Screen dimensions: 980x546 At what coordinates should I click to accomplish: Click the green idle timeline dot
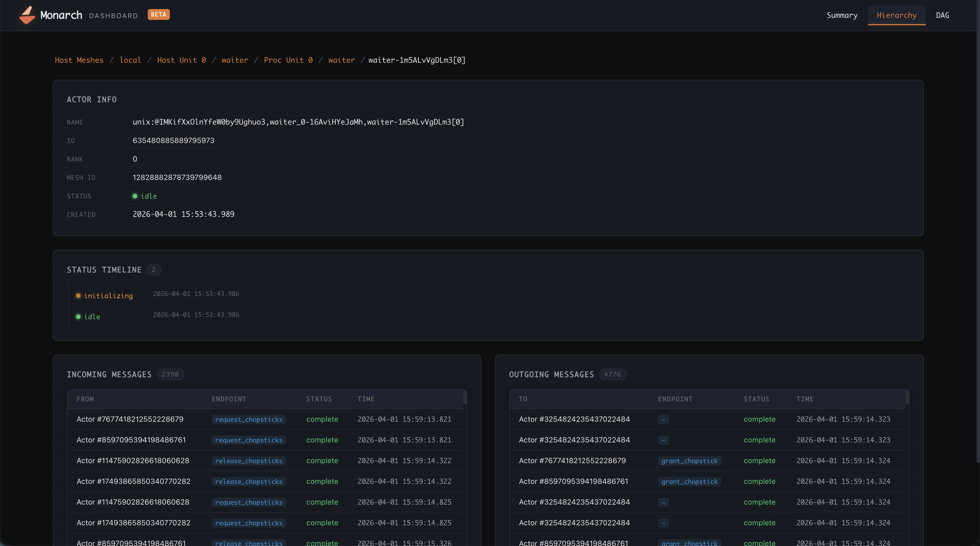[78, 317]
